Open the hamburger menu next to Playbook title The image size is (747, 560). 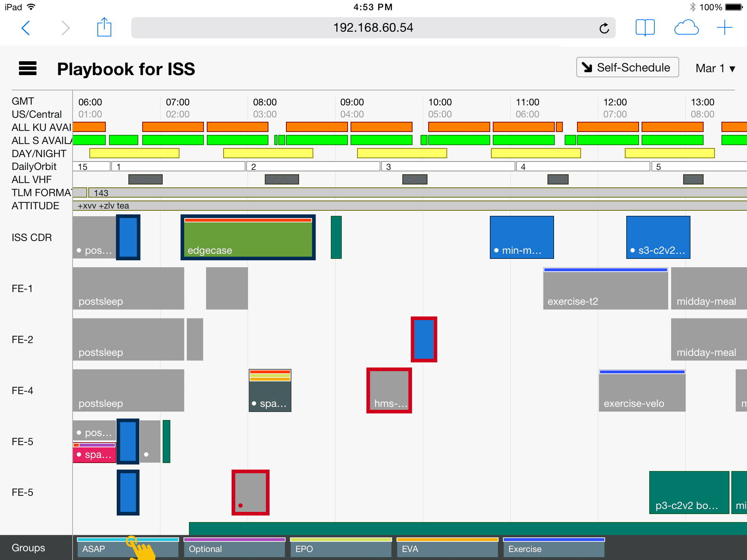pos(28,68)
